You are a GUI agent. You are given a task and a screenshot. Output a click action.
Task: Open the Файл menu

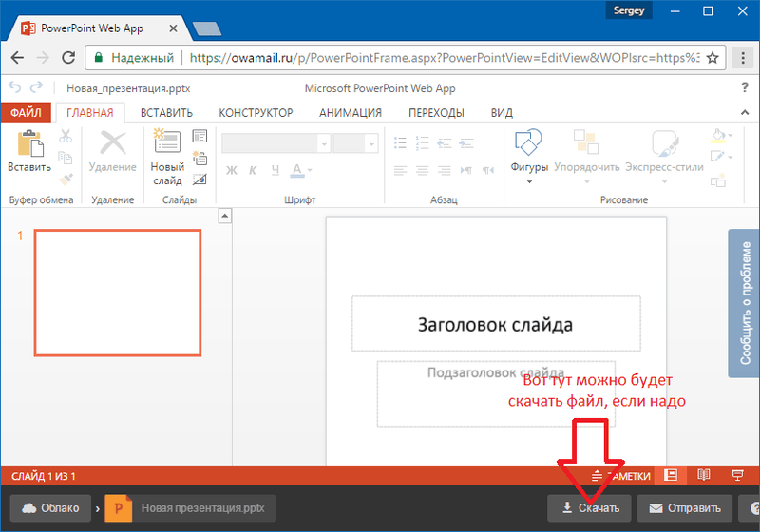coord(27,112)
